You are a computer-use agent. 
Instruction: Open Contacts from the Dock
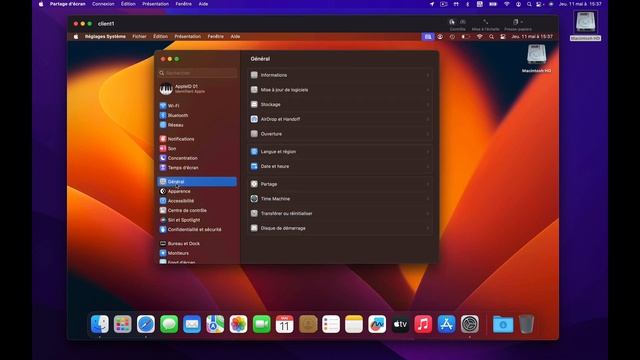[308, 324]
